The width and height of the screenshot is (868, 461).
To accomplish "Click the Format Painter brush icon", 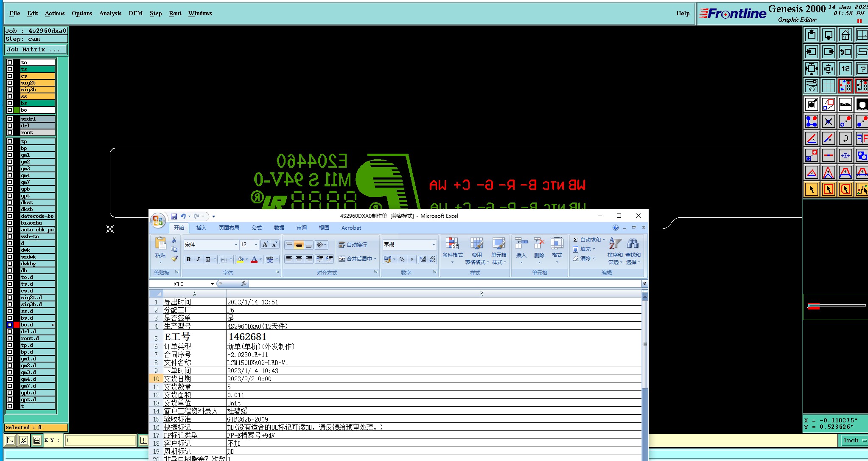I will (174, 259).
